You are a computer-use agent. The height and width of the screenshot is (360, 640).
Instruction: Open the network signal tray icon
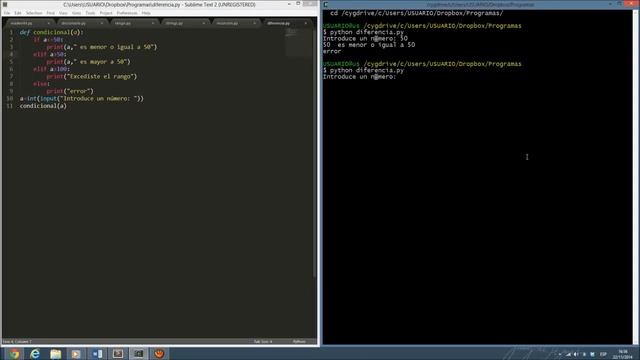pyautogui.click(x=568, y=354)
